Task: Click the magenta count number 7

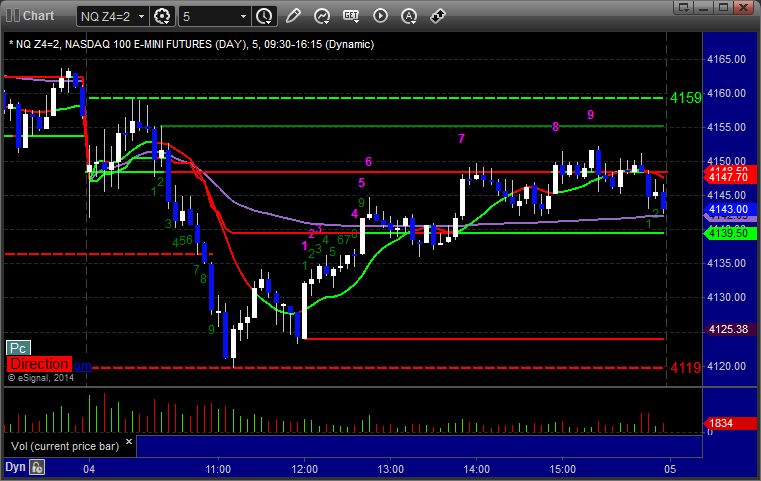Action: coord(462,139)
